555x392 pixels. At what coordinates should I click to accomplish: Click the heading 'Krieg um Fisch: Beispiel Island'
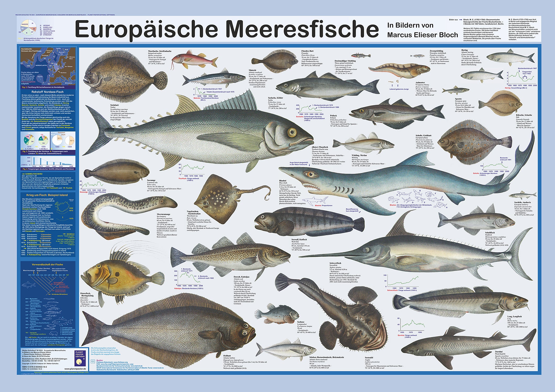point(47,195)
